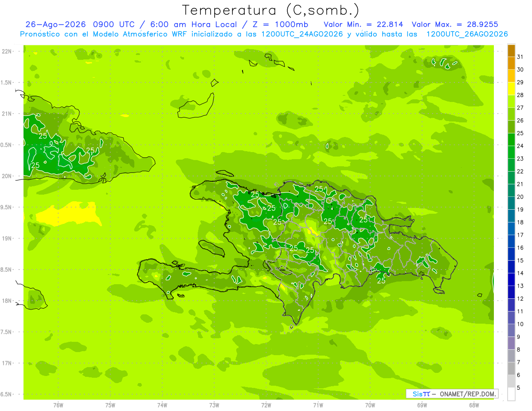Click the orange 31 degree legend swatch

(x=511, y=63)
